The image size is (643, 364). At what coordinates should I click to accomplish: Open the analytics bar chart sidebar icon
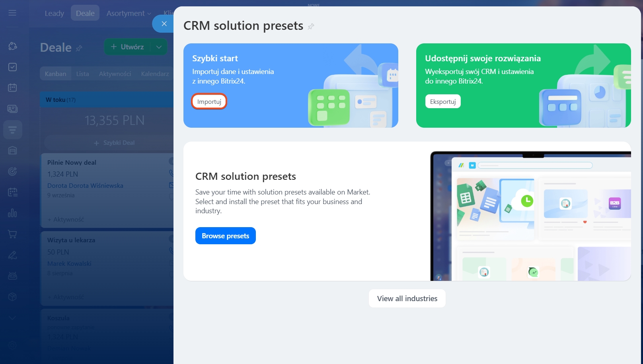12,213
